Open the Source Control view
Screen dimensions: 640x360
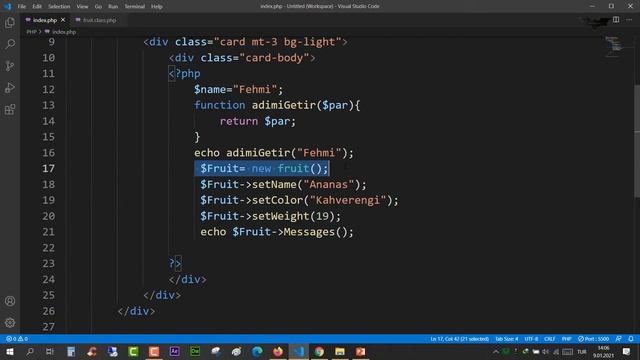pos(10,66)
